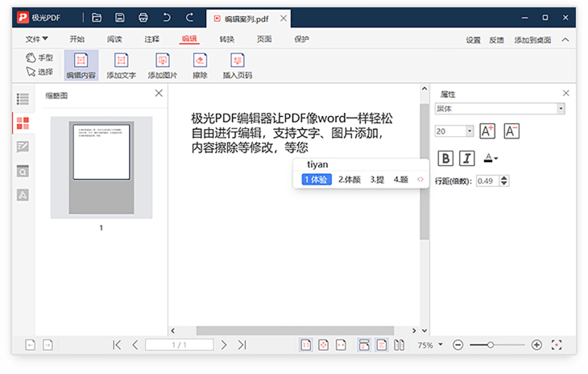This screenshot has width=588, height=374.
Task: Close the 属性 properties panel
Action: tap(566, 93)
